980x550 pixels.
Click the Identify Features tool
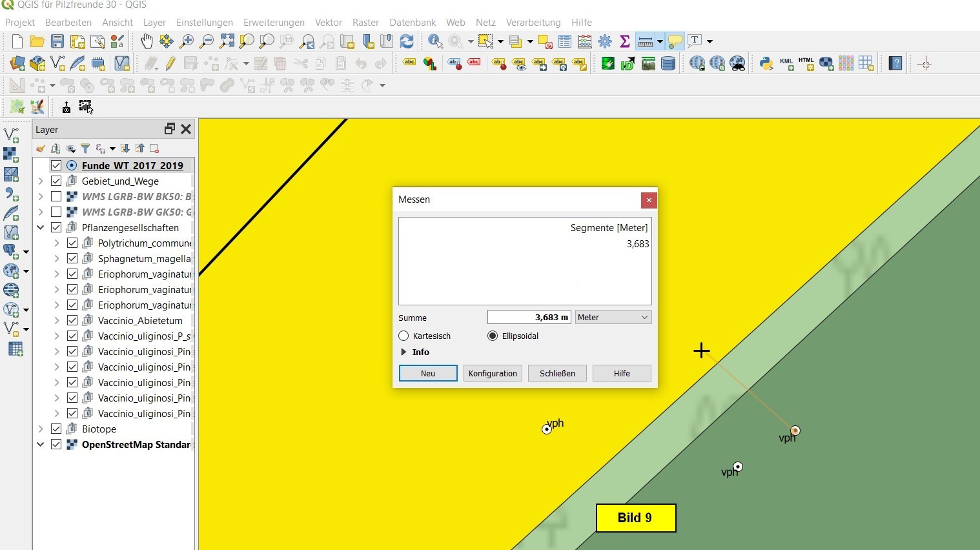click(x=435, y=41)
